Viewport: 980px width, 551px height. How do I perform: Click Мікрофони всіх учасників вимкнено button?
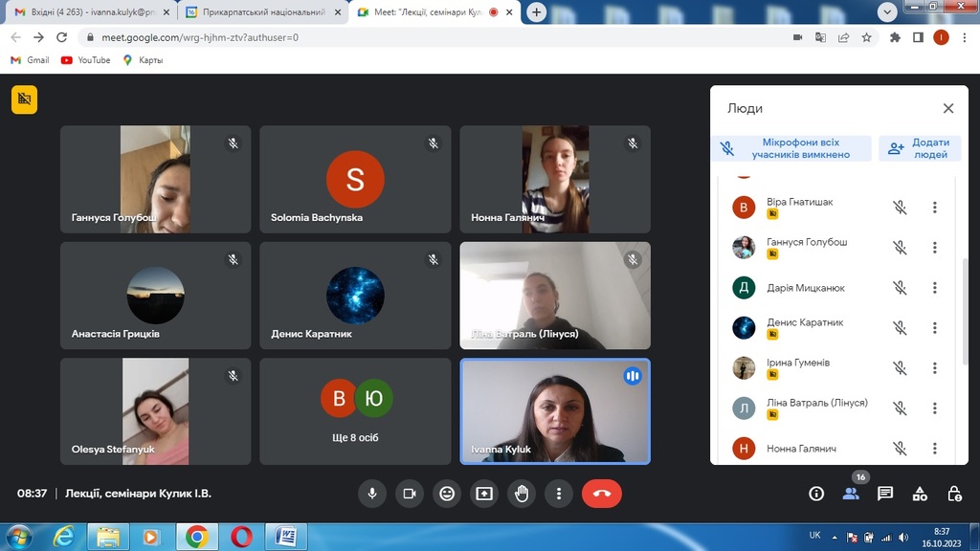791,148
